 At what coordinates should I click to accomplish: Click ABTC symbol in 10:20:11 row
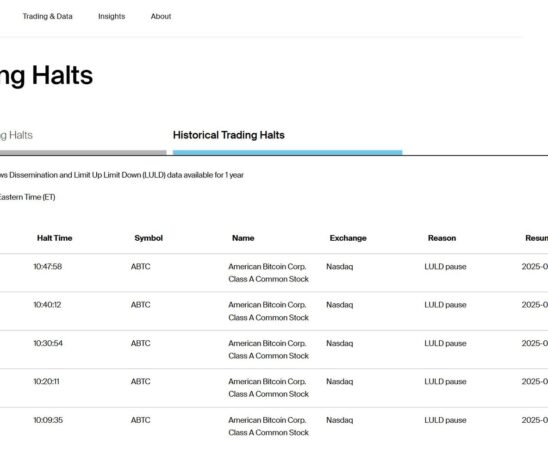pyautogui.click(x=141, y=382)
